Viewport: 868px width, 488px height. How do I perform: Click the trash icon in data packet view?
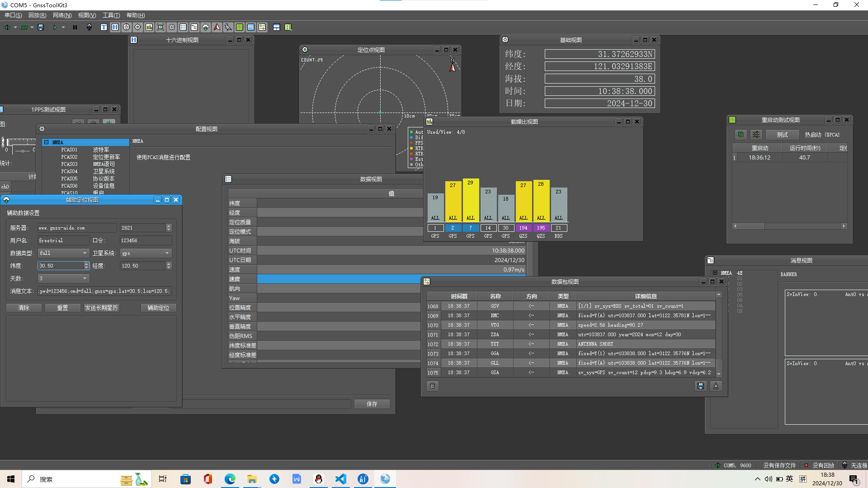[433, 386]
